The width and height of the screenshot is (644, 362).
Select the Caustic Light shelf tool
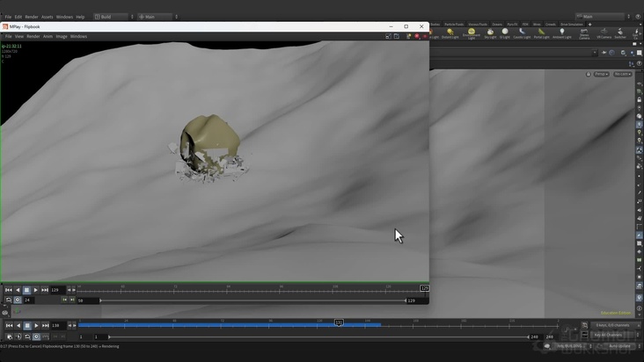pos(522,33)
